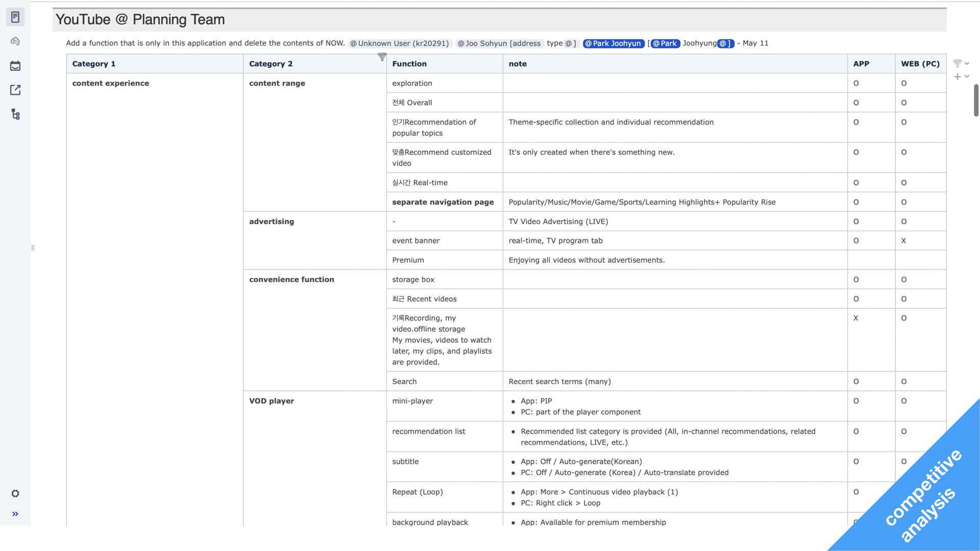Viewport: 980px width, 551px height.
Task: Select the Function column header
Action: click(444, 64)
